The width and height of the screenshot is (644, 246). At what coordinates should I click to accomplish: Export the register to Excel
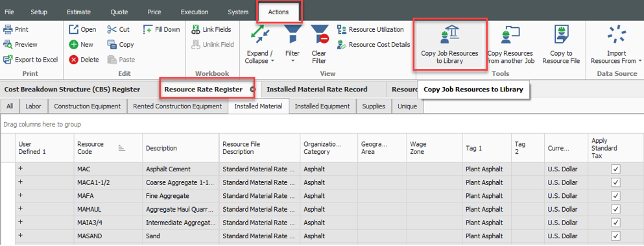(30, 60)
